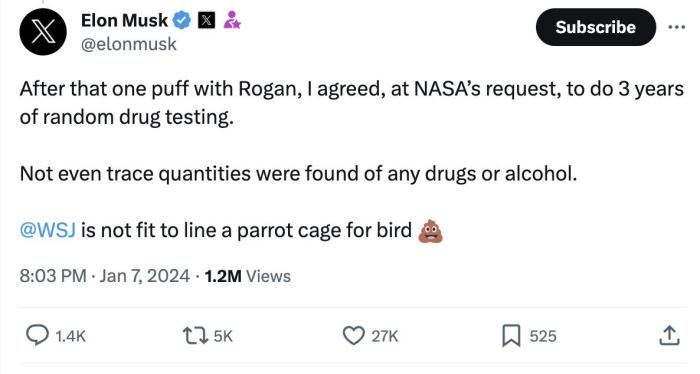Click the purple subscriber star badge
The height and width of the screenshot is (374, 700).
pos(232,20)
